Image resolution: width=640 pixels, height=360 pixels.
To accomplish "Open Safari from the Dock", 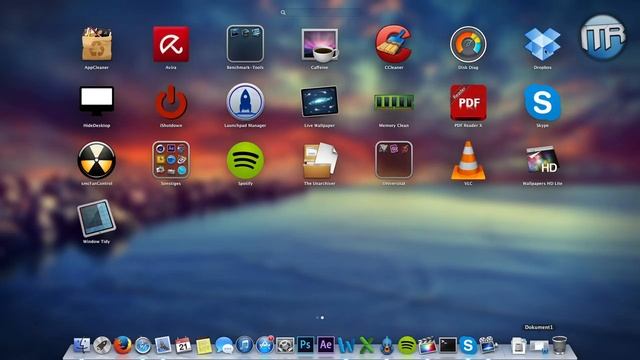I will (x=143, y=346).
